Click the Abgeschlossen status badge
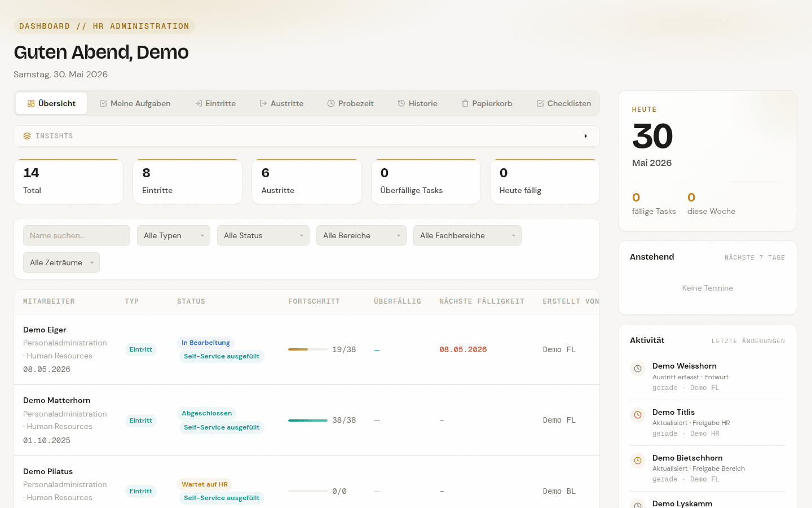This screenshot has height=508, width=812. (207, 413)
